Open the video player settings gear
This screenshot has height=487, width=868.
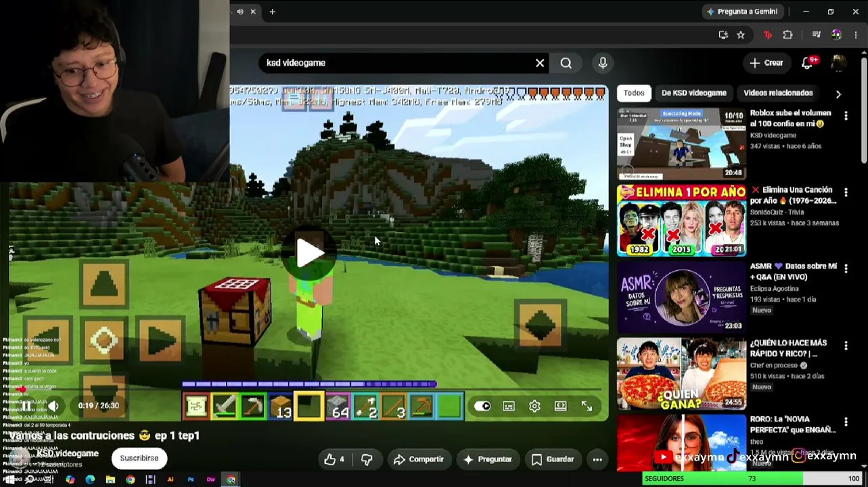[534, 406]
